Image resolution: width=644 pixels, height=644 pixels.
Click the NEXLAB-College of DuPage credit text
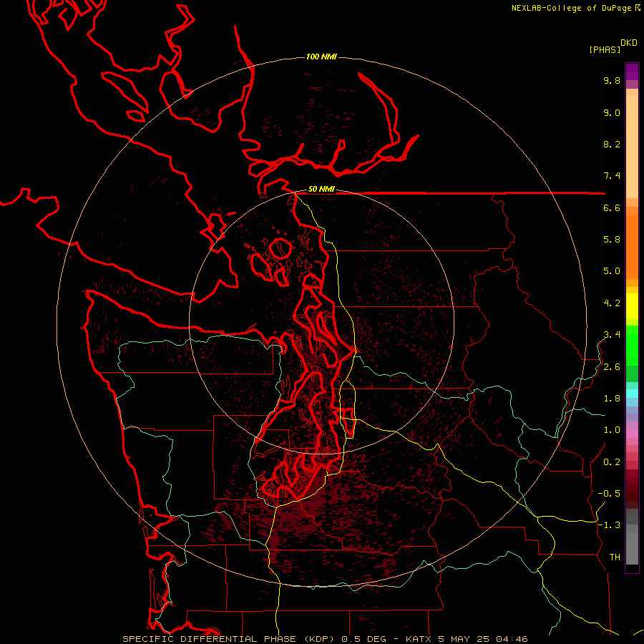click(x=573, y=8)
